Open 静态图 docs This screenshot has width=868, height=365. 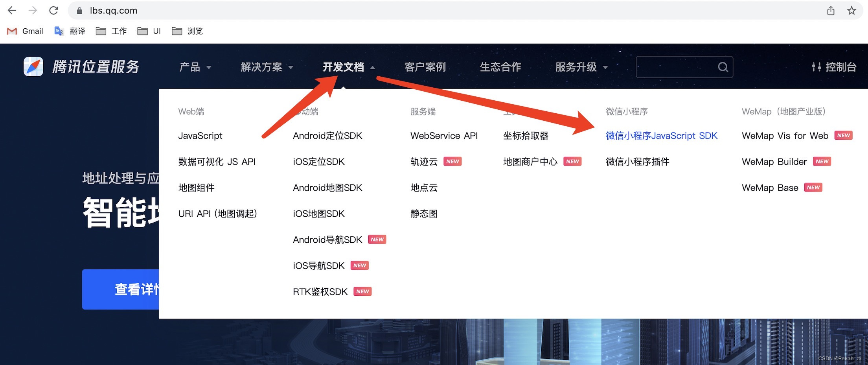424,214
